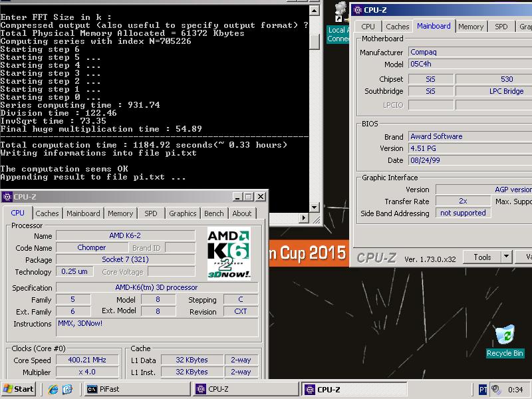
Task: Open the About tab in lower CPU-Z window
Action: click(242, 213)
